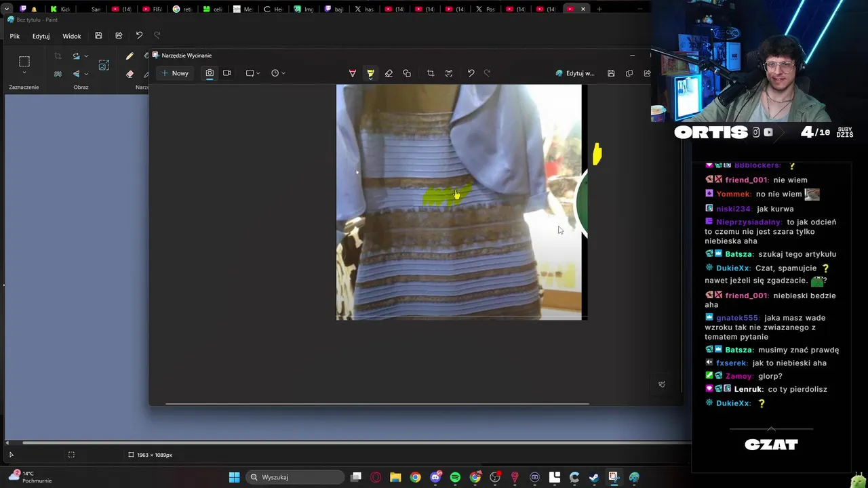Open File Explorer from the taskbar
The image size is (868, 488).
pos(395,477)
